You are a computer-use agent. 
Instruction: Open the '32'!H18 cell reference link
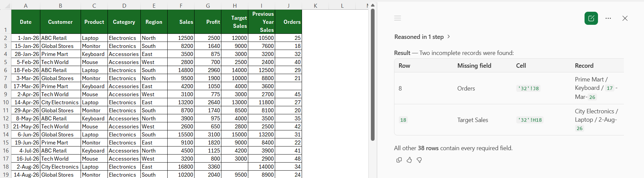click(530, 120)
